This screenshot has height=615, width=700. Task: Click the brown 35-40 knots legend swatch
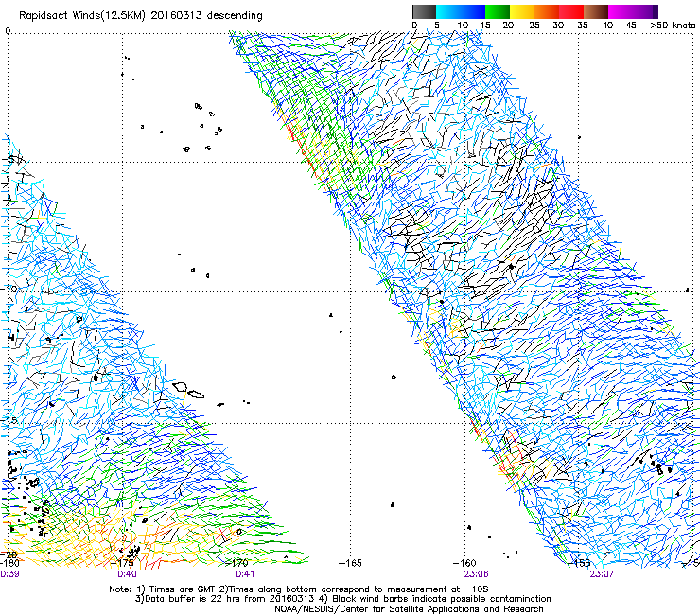coord(596,11)
